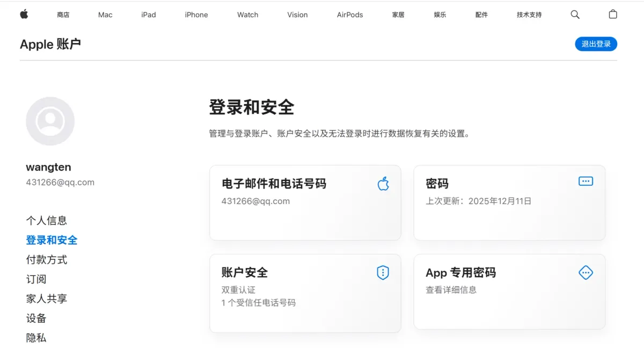Click the wangten user name

[x=48, y=167]
